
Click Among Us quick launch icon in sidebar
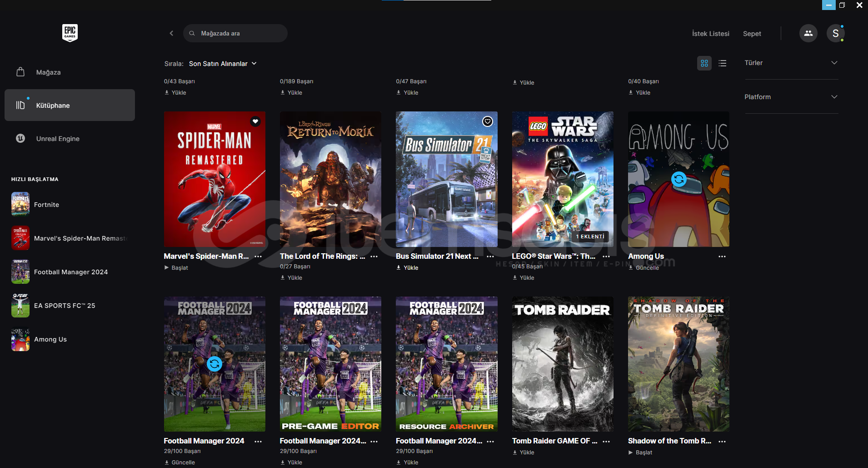click(20, 339)
